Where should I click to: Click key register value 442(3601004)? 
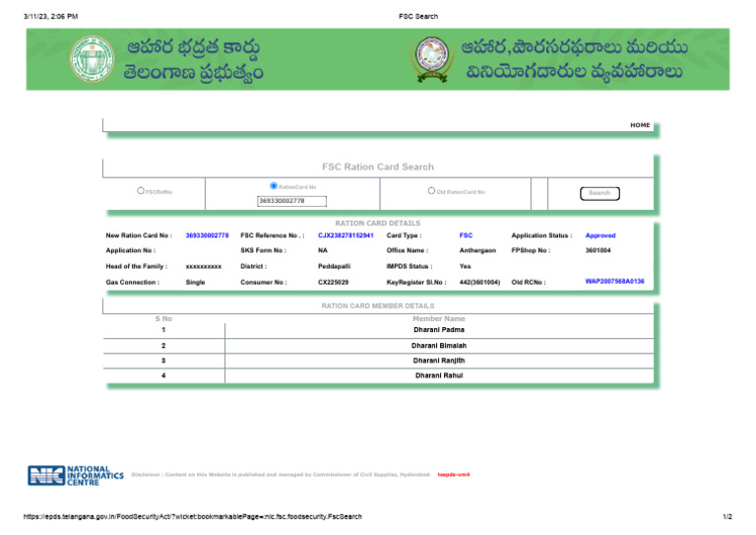tap(479, 282)
